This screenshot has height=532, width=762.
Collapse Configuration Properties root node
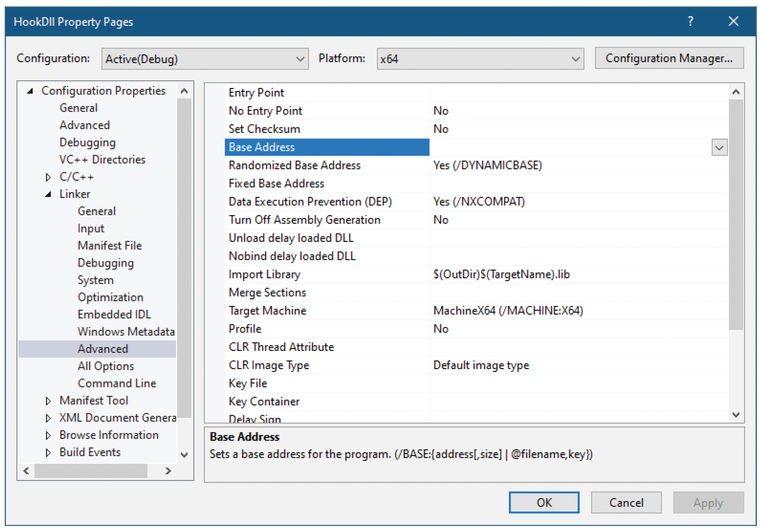point(30,91)
